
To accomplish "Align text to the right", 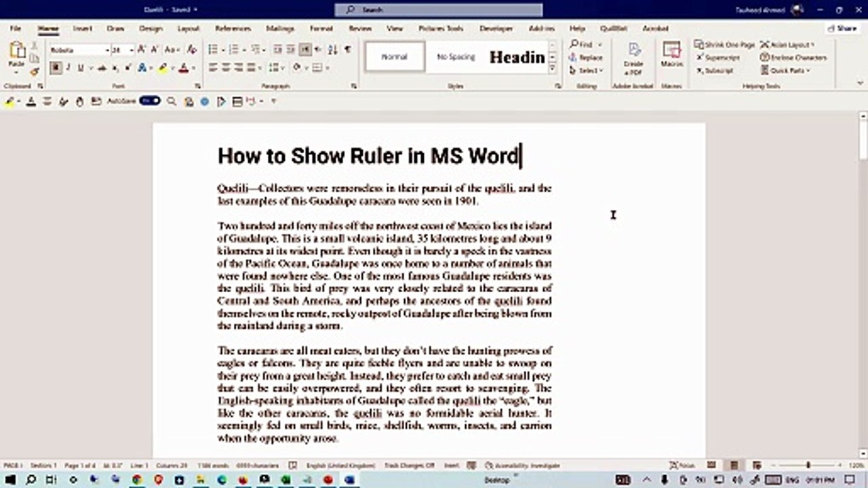I will (x=239, y=68).
